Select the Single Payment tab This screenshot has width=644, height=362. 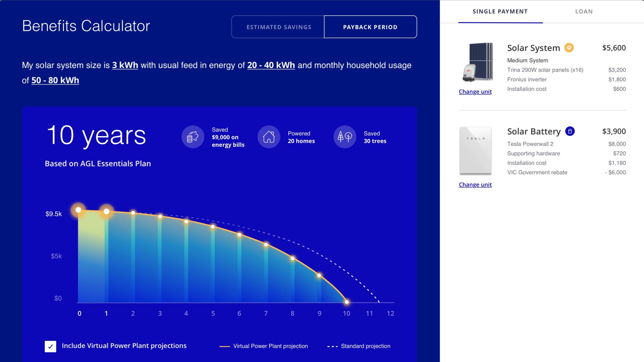pyautogui.click(x=500, y=12)
